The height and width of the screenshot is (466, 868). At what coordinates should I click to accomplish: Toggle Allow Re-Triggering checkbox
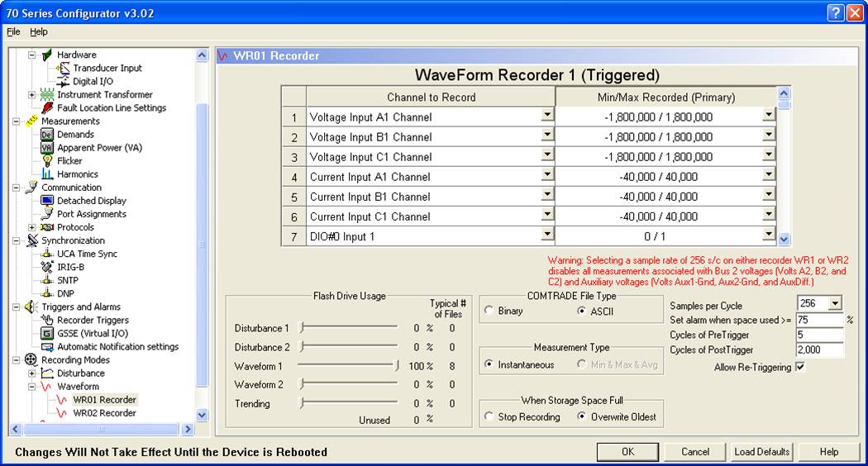click(x=800, y=367)
